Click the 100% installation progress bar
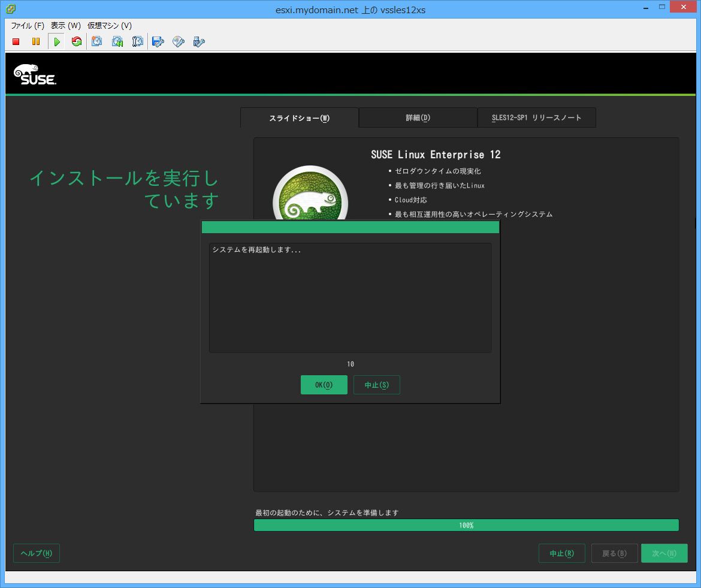 click(466, 525)
